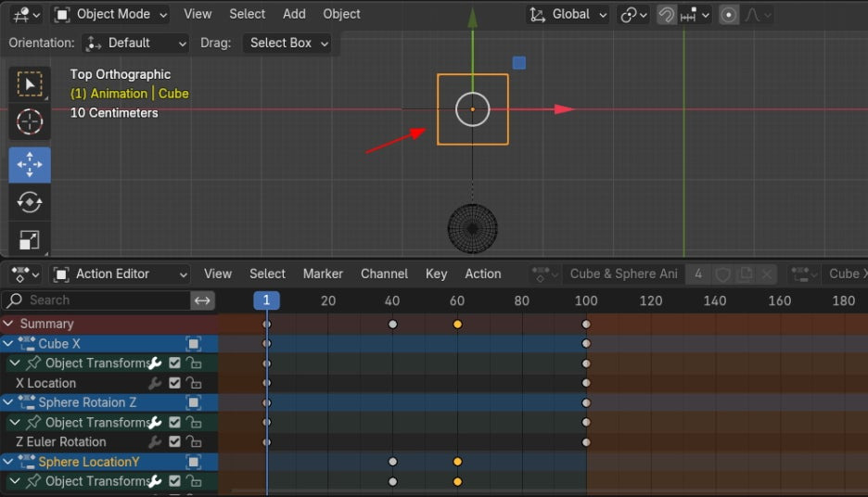
Task: Collapse the Sphere Rotaion Z slot
Action: 8,402
